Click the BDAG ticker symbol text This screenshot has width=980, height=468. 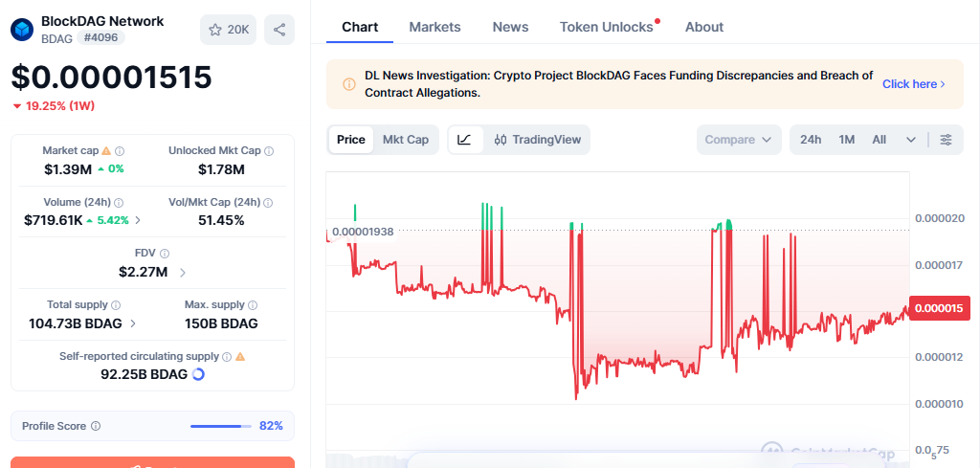tap(56, 37)
